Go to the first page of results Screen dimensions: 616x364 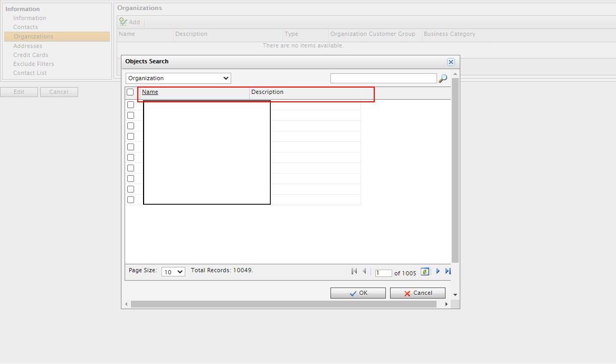pyautogui.click(x=354, y=271)
